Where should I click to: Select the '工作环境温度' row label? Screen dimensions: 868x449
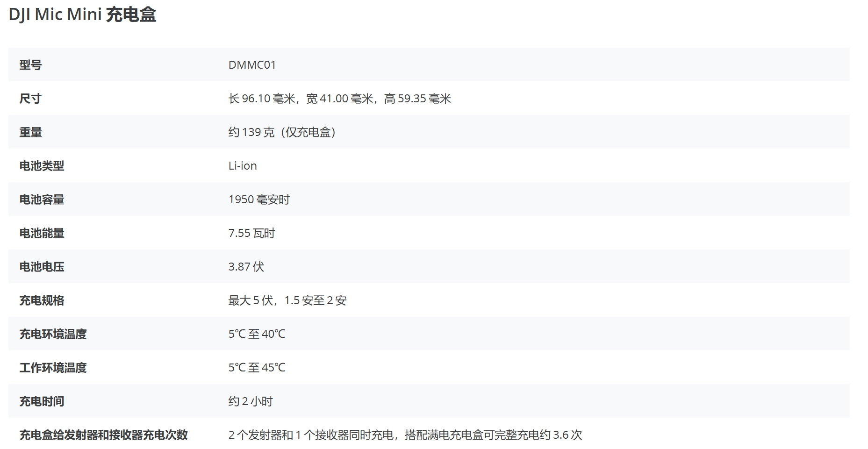point(53,368)
